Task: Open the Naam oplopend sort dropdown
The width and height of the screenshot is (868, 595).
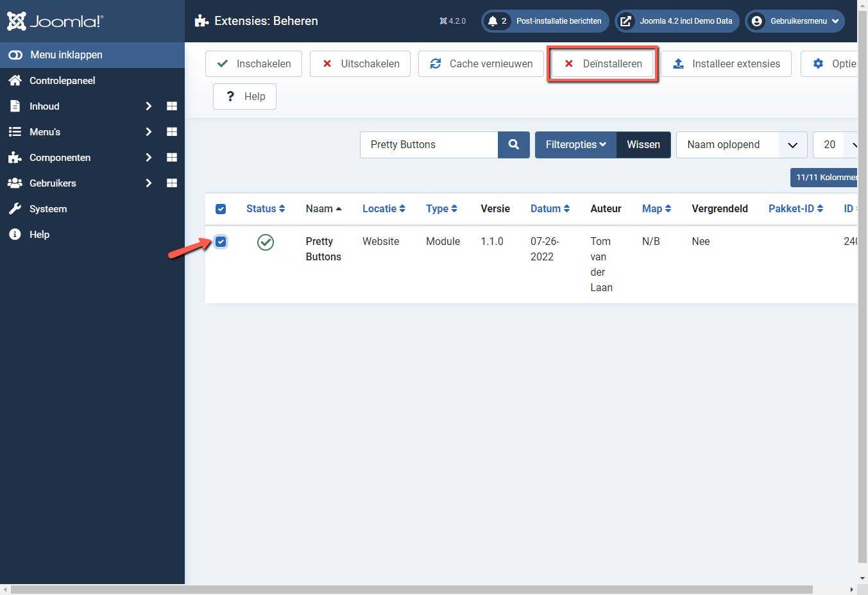Action: [741, 144]
